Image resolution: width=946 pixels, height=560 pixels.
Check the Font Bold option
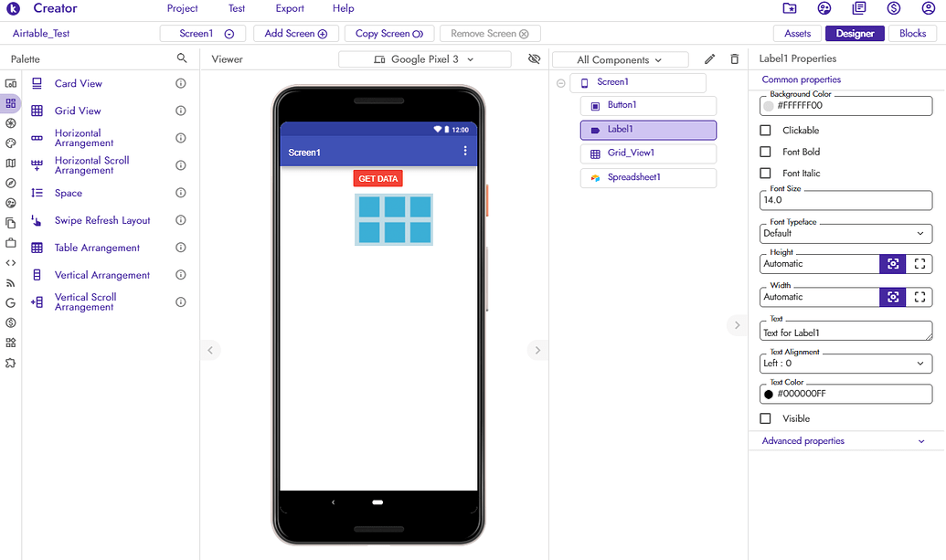click(766, 152)
